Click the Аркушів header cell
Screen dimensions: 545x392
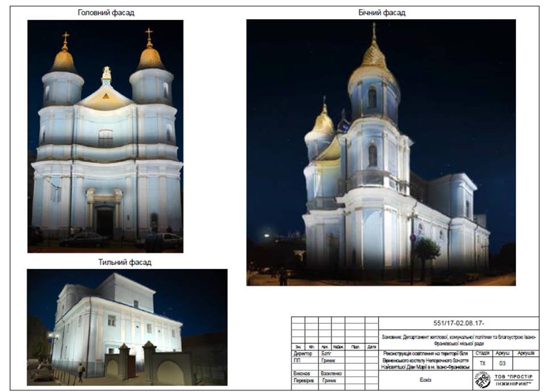coord(526,353)
